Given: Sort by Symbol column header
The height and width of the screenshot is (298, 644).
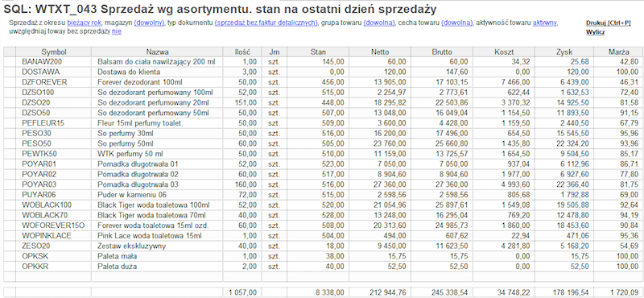Looking at the screenshot, I should click(53, 52).
